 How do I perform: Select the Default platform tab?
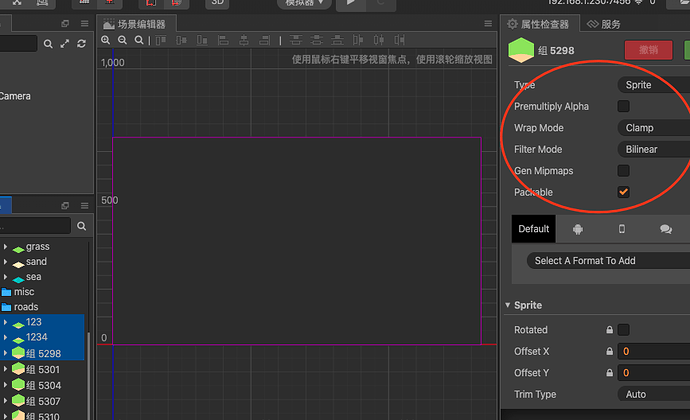534,229
